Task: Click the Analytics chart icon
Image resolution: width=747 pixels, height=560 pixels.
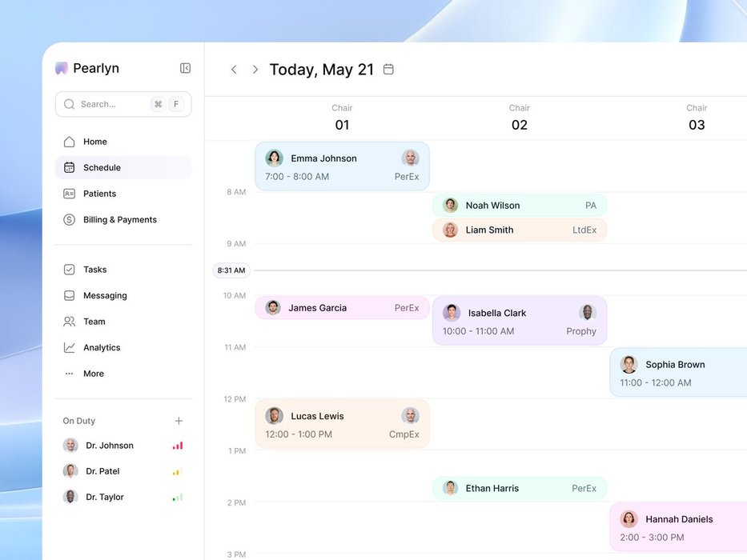Action: (x=69, y=348)
